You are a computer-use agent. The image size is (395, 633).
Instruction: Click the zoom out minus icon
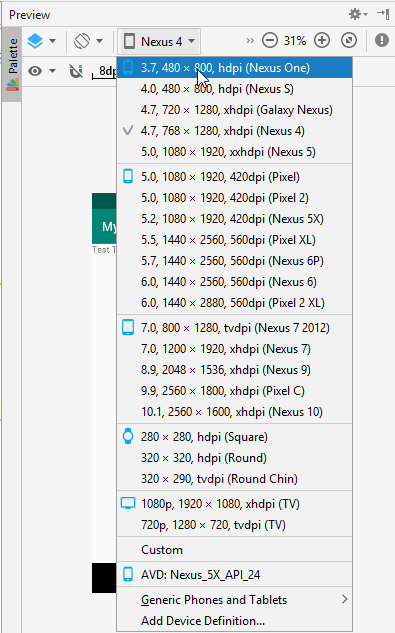tap(270, 40)
